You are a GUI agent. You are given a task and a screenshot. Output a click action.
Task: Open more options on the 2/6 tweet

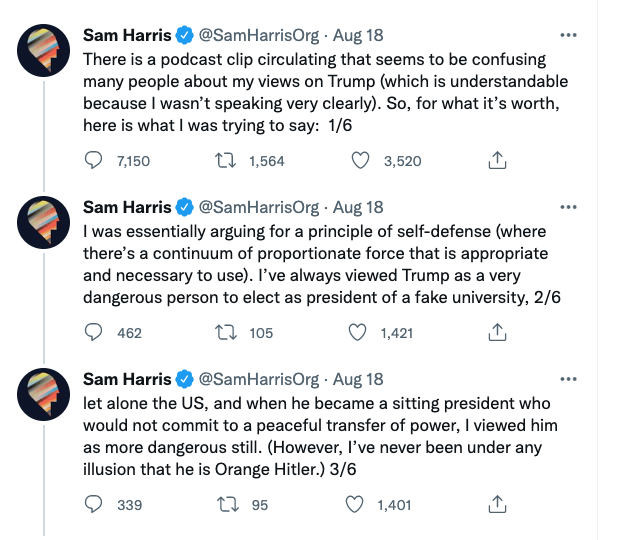coord(569,207)
